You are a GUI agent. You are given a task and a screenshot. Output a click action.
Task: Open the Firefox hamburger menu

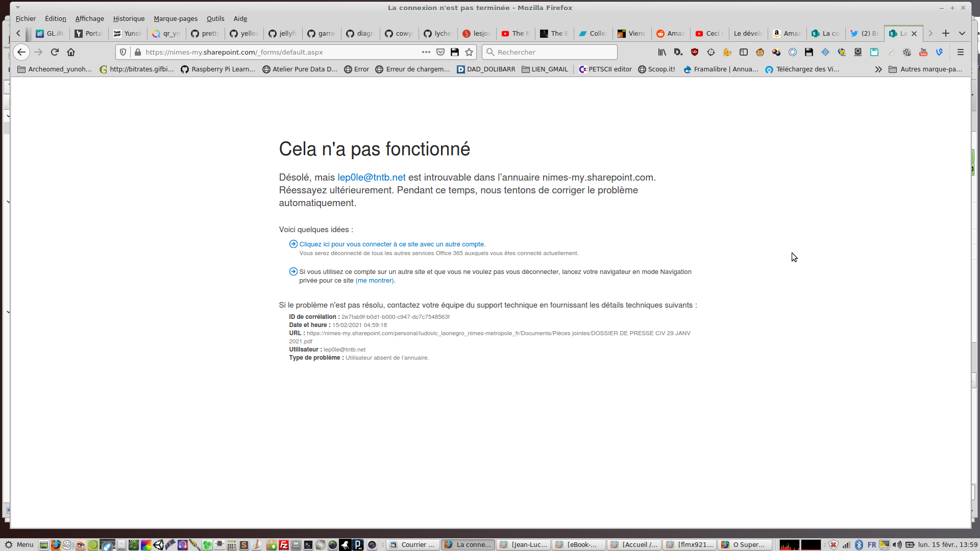960,52
